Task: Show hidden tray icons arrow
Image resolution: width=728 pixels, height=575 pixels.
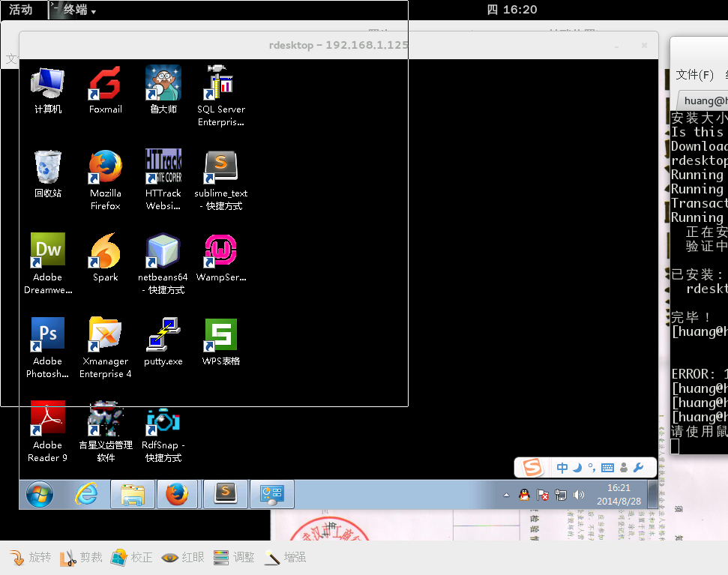Action: 507,496
